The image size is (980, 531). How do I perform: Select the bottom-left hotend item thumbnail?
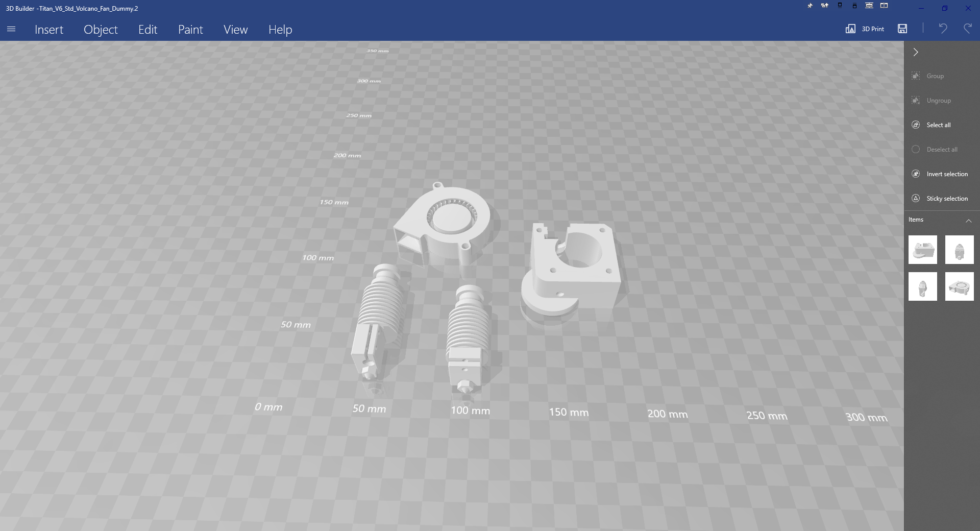point(923,286)
